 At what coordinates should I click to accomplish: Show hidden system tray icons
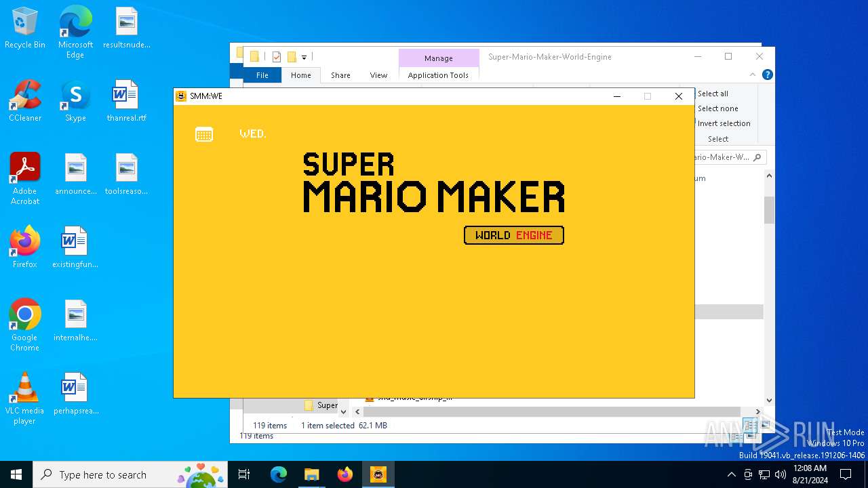tap(731, 474)
